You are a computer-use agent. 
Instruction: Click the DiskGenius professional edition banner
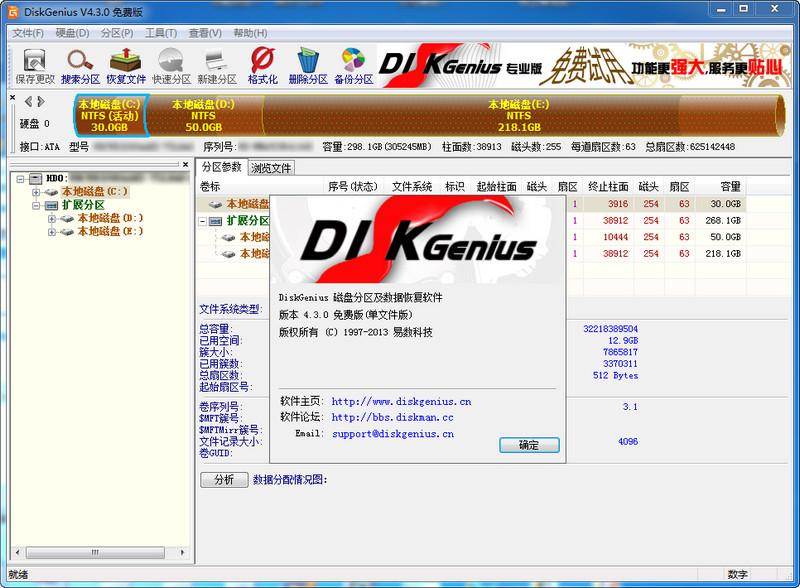coord(584,66)
